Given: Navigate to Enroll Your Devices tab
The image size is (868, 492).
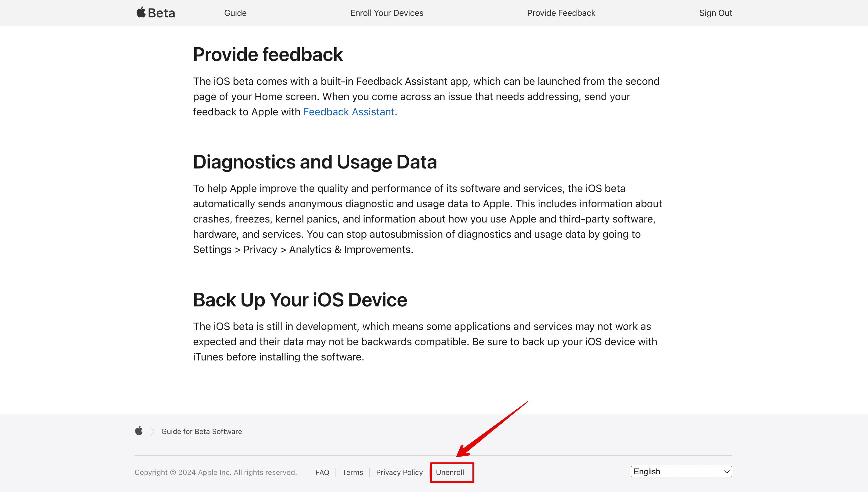Looking at the screenshot, I should pos(386,13).
